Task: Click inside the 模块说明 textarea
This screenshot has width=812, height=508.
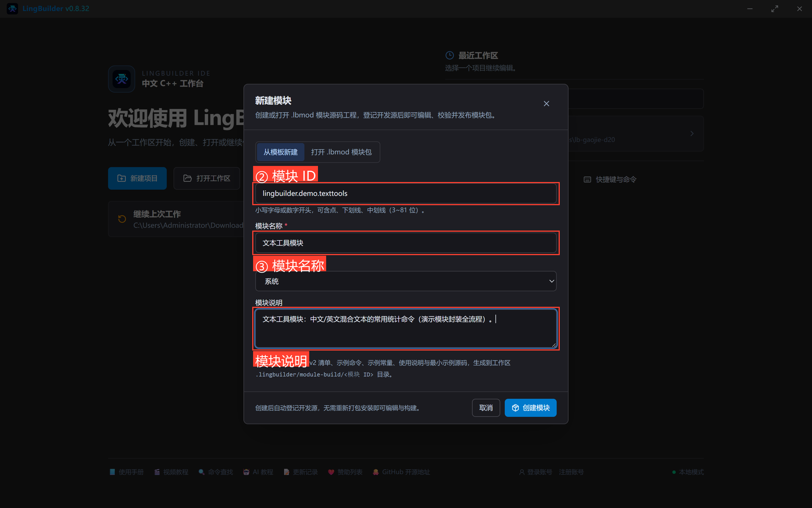Action: [406, 328]
